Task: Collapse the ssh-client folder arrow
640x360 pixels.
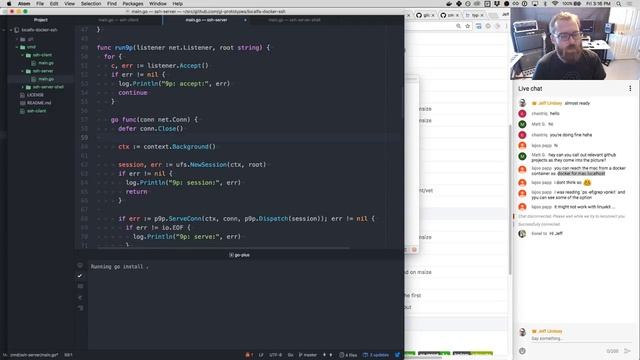Action: click(22, 55)
